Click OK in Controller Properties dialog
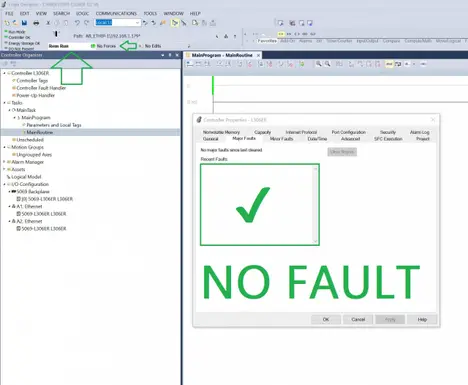The height and width of the screenshot is (385, 468). coord(326,319)
